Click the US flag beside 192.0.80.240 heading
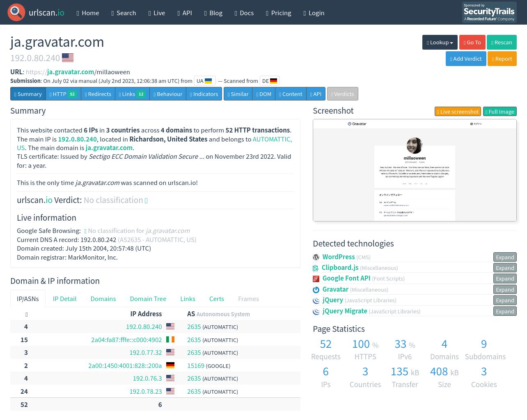The image size is (527, 420). click(68, 58)
